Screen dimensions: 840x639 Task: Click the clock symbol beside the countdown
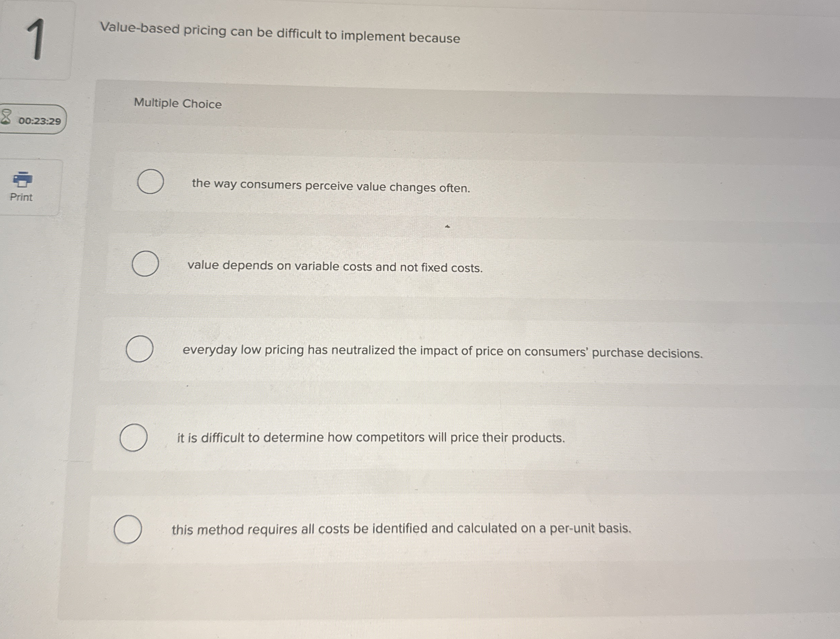[7, 117]
